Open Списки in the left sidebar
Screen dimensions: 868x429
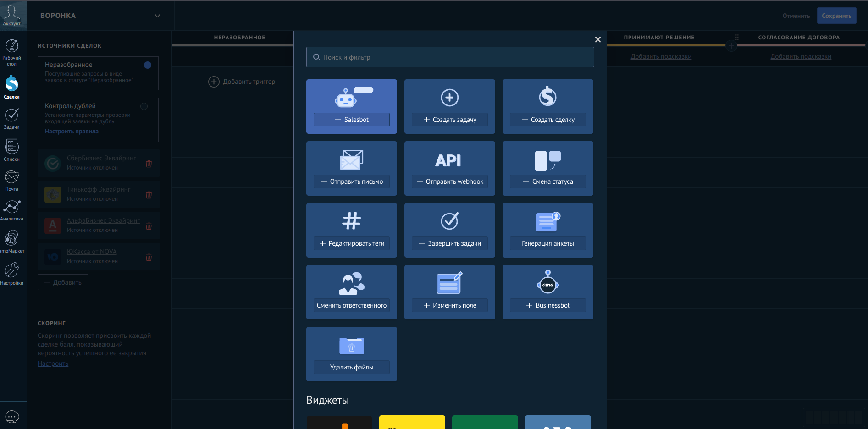click(x=11, y=150)
